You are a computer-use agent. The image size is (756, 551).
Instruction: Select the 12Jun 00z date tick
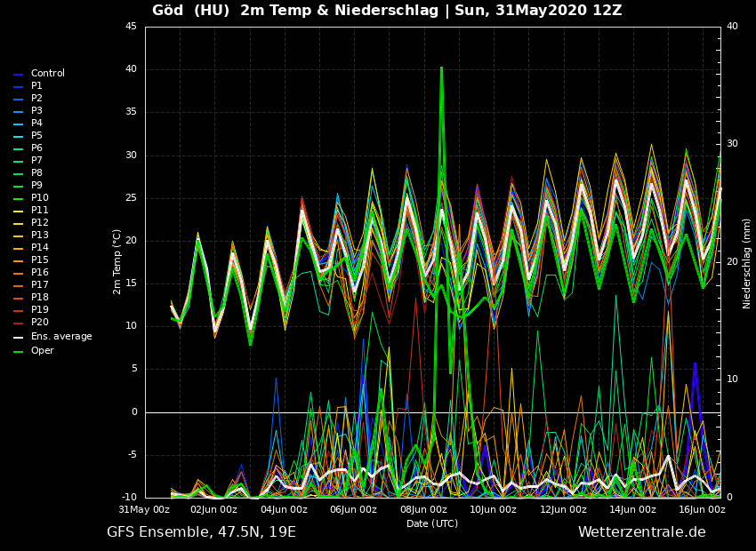563,510
